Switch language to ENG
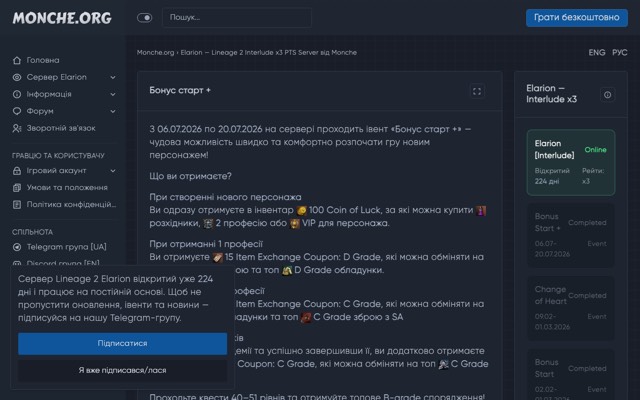 597,53
